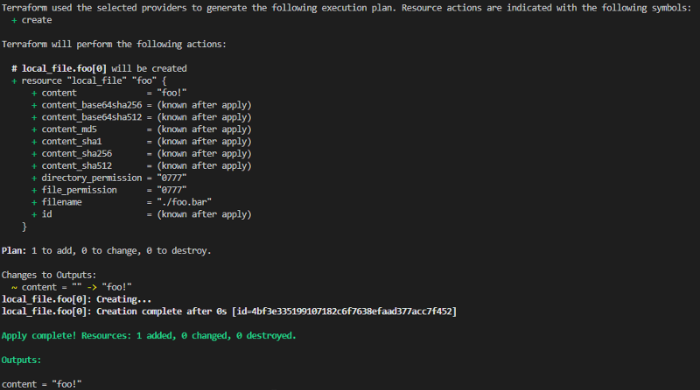Screen dimensions: 700x390
Task: Click the 'Terraform used the selected providers' line
Action: click(346, 8)
